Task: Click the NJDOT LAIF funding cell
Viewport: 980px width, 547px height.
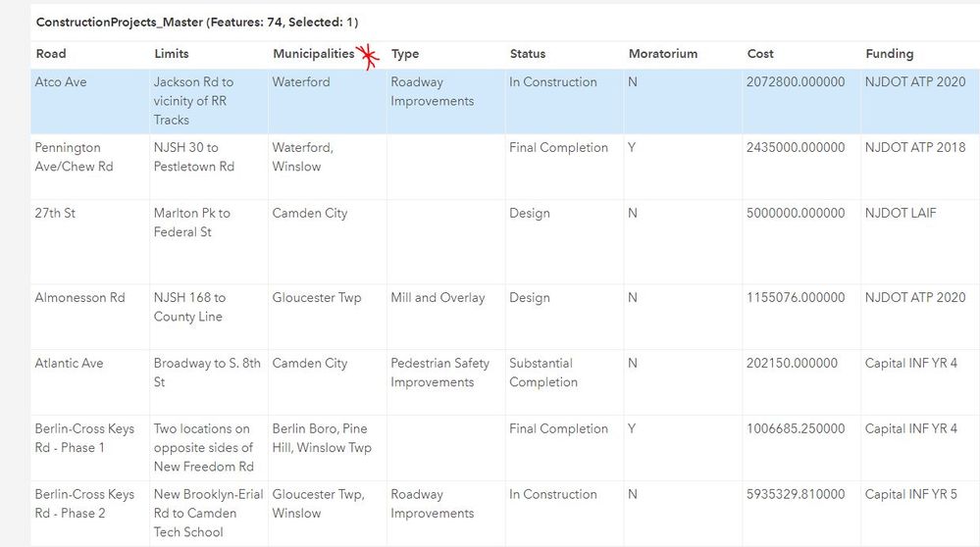Action: [901, 213]
